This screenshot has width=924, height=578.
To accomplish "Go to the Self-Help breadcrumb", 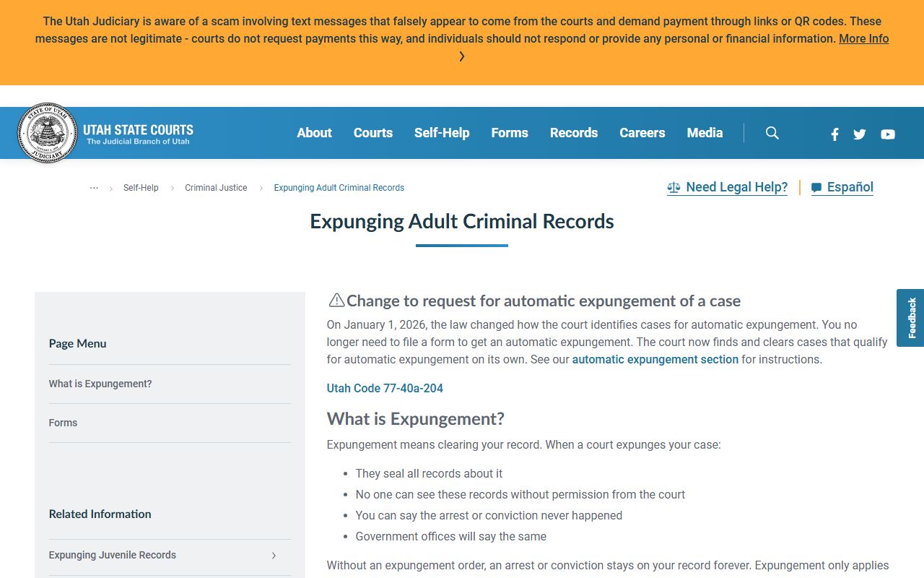I will (x=141, y=188).
